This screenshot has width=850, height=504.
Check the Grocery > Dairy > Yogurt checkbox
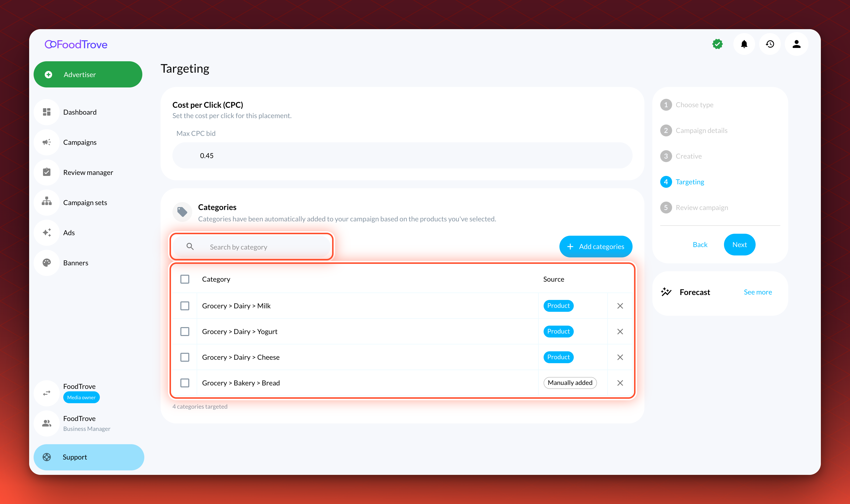[x=185, y=332]
